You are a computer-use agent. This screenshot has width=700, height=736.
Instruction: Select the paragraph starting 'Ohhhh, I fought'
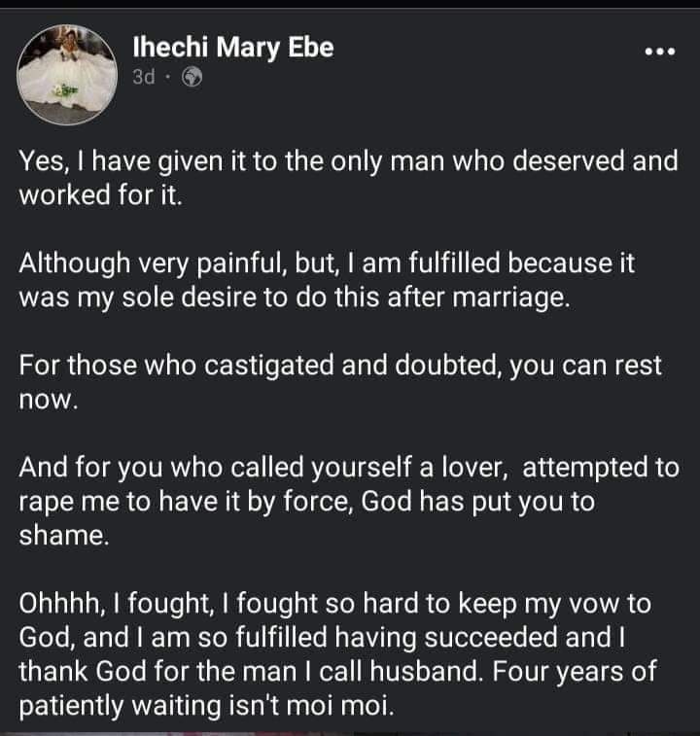337,654
